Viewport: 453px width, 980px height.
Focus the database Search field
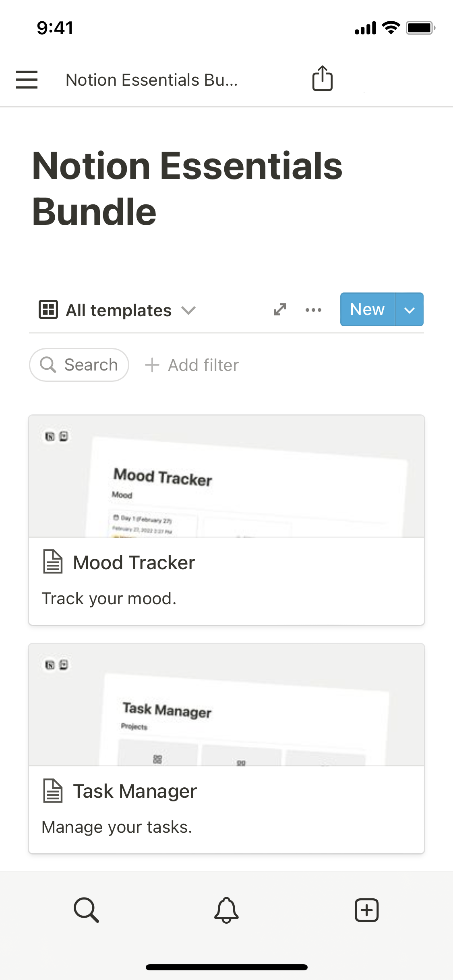coord(79,365)
